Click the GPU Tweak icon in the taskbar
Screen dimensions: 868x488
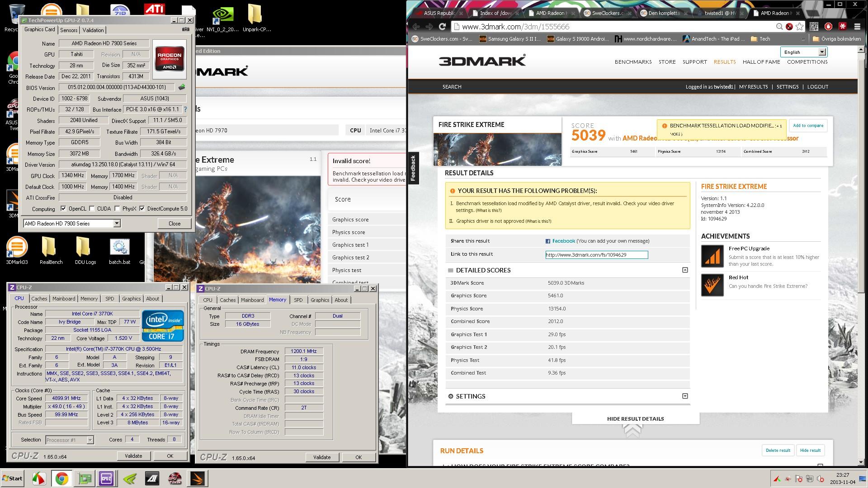tap(175, 479)
